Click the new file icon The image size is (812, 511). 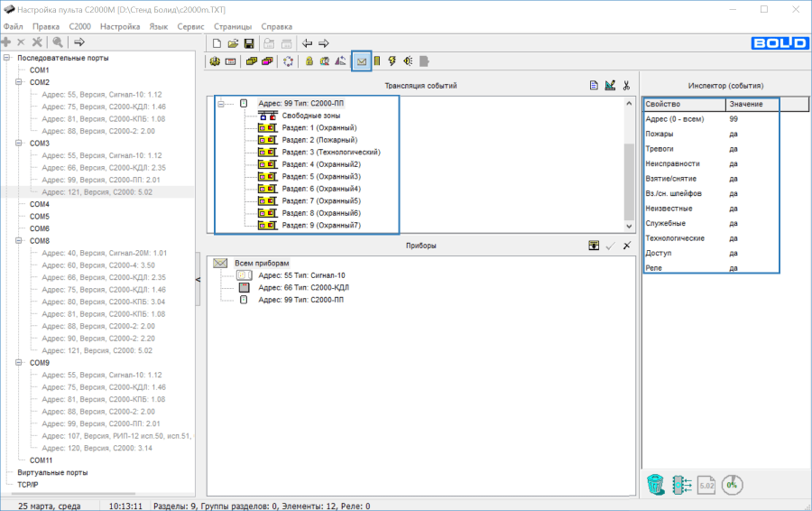point(217,43)
